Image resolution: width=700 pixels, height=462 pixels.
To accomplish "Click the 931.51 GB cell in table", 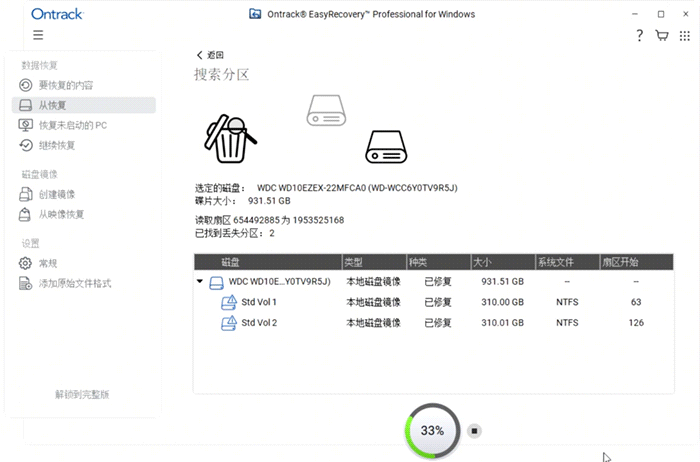I will pos(502,282).
